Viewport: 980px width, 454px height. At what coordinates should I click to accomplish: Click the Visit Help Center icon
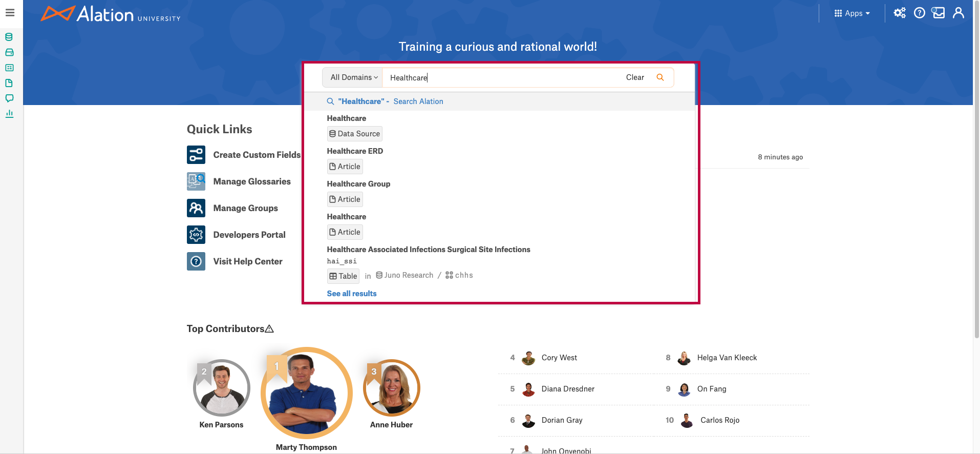coord(196,261)
